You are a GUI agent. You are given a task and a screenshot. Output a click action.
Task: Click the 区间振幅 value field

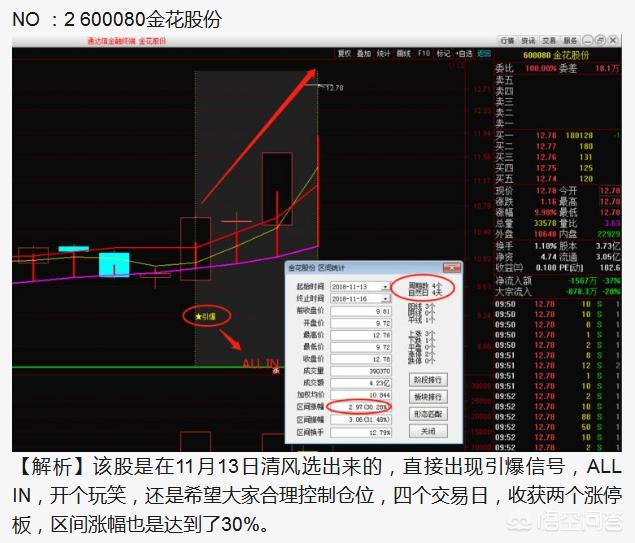361,419
